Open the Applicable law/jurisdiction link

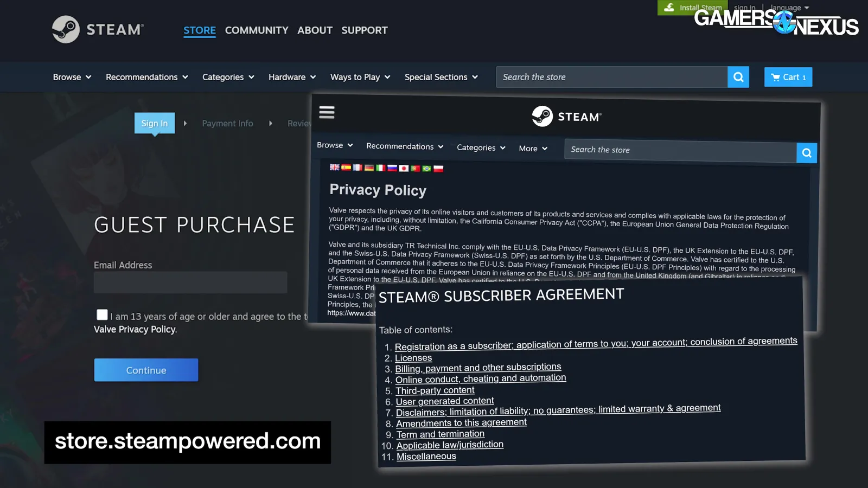pyautogui.click(x=450, y=445)
